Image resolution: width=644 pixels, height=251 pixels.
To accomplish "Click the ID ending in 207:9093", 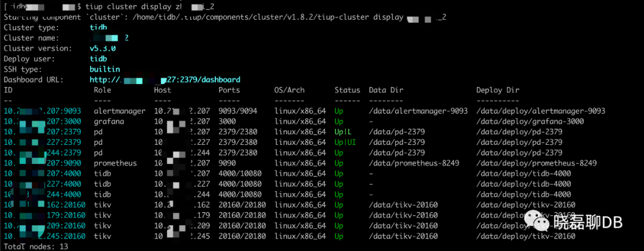I will coord(42,111).
